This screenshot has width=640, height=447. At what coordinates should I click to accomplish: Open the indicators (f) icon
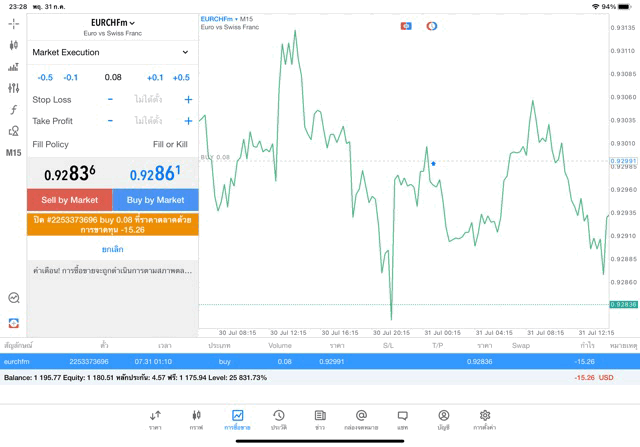coord(13,110)
